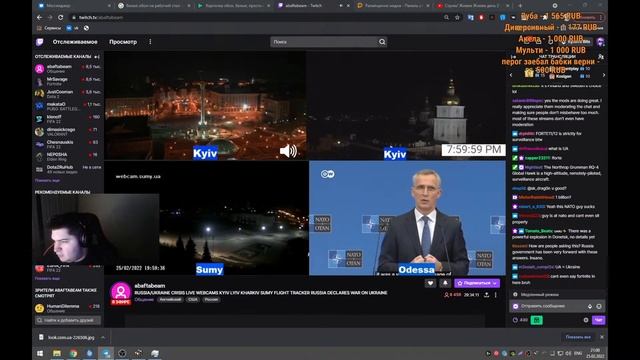Open the chat community users list
This screenshot has height=360, width=640.
coord(601,57)
